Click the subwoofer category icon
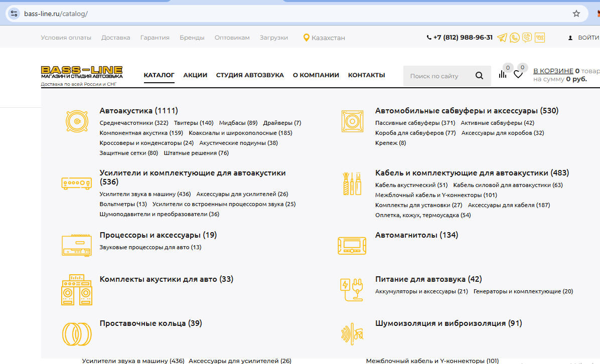This screenshot has width=600, height=364. pyautogui.click(x=352, y=121)
